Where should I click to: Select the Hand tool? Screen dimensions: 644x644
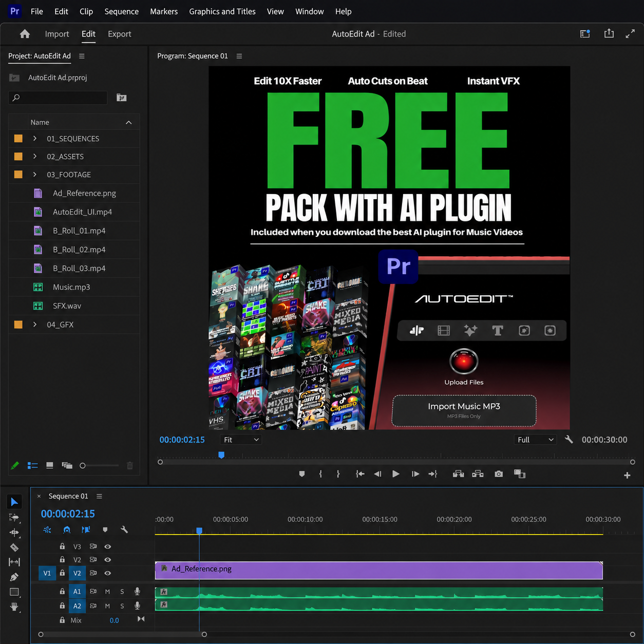coord(14,607)
